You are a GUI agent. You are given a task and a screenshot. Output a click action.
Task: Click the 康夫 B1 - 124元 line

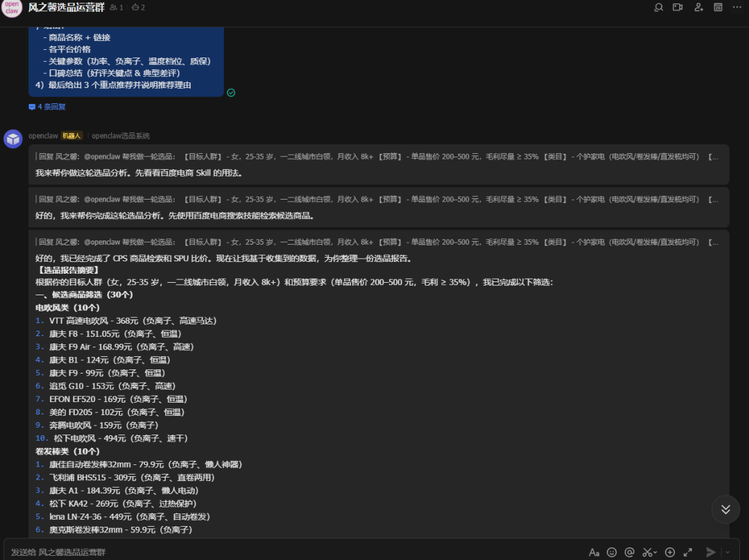[103, 360]
